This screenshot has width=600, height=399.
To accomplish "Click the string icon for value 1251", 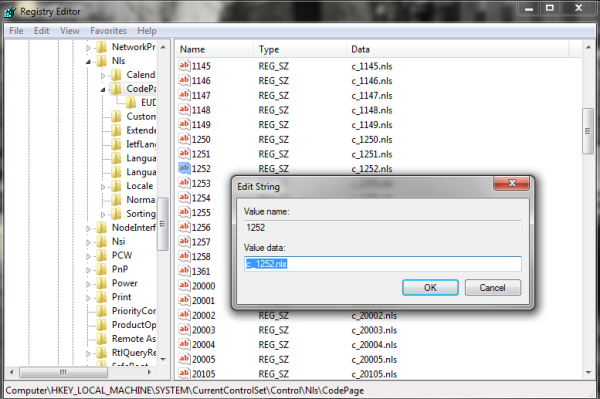I will tap(184, 154).
